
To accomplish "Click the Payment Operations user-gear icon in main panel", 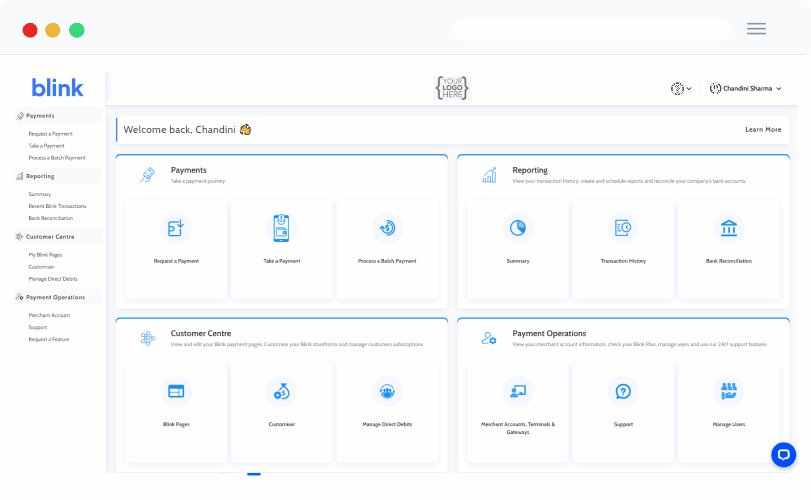I will 489,338.
